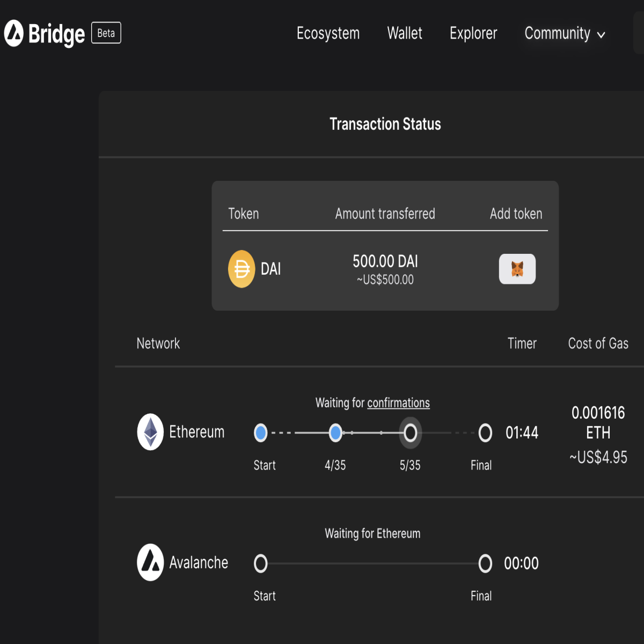This screenshot has width=644, height=644.
Task: Open the confirmations link
Action: tap(398, 403)
